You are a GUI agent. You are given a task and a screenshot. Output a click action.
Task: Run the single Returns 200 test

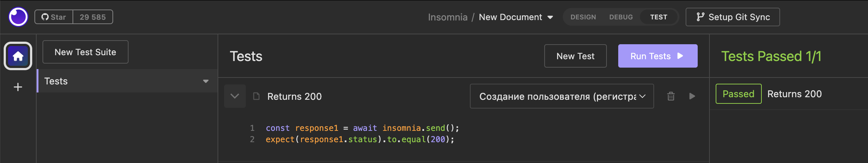[692, 96]
